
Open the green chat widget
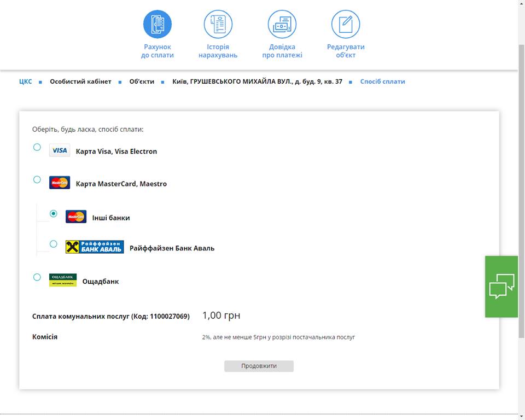(x=501, y=287)
